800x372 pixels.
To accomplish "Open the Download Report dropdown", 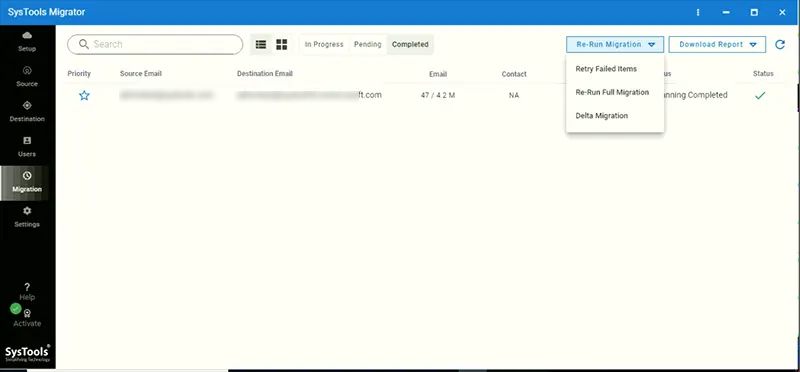I will point(717,44).
